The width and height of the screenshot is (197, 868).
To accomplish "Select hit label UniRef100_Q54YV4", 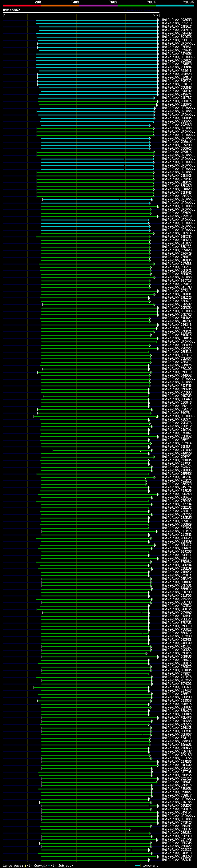I will [x=177, y=457].
